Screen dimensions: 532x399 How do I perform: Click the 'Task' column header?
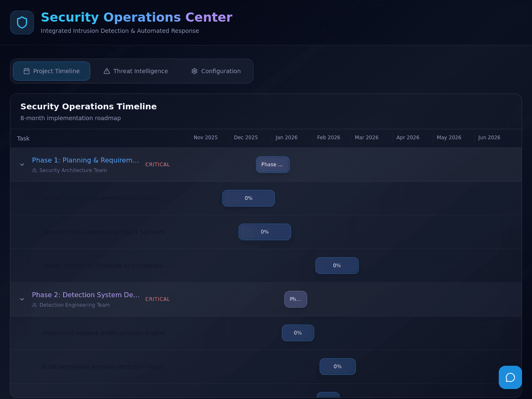coord(23,138)
